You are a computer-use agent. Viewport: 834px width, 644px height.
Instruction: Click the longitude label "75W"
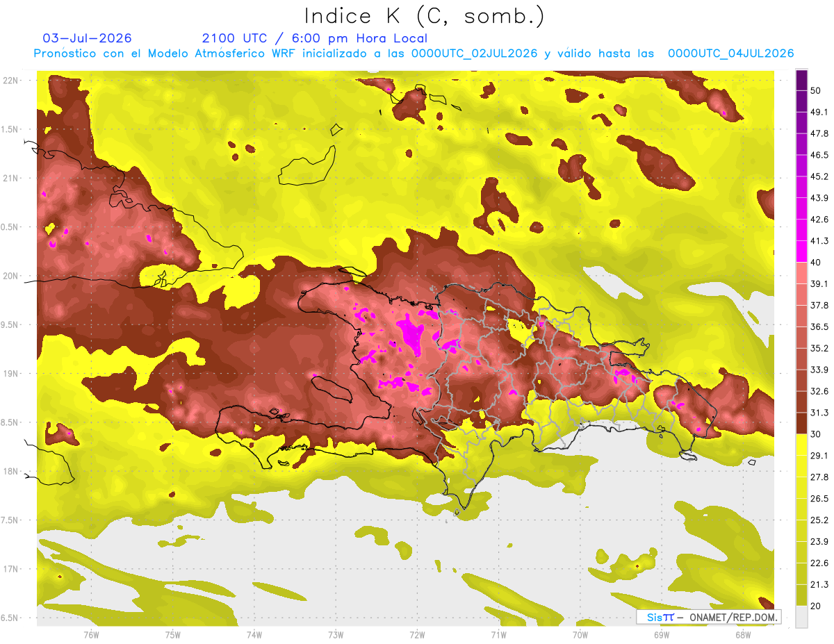pos(173,634)
